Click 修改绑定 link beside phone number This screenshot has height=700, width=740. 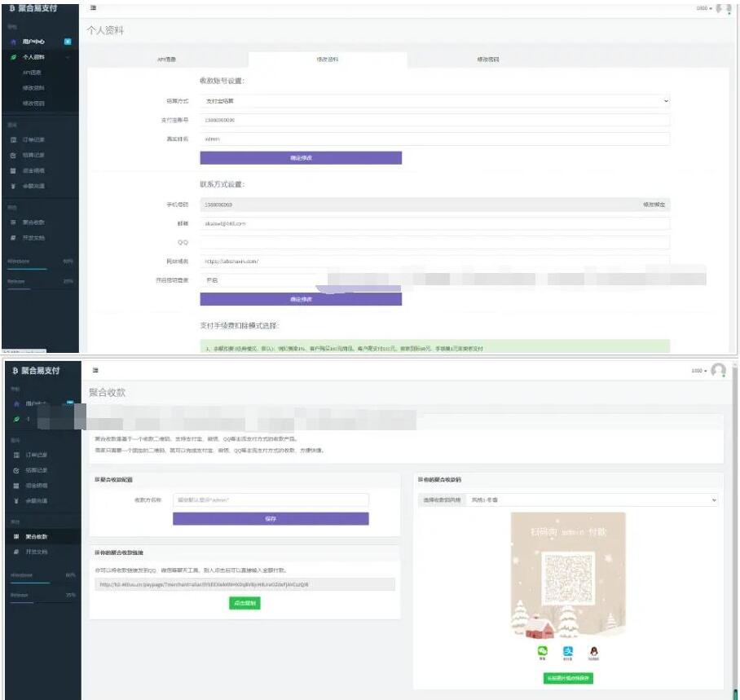point(654,205)
